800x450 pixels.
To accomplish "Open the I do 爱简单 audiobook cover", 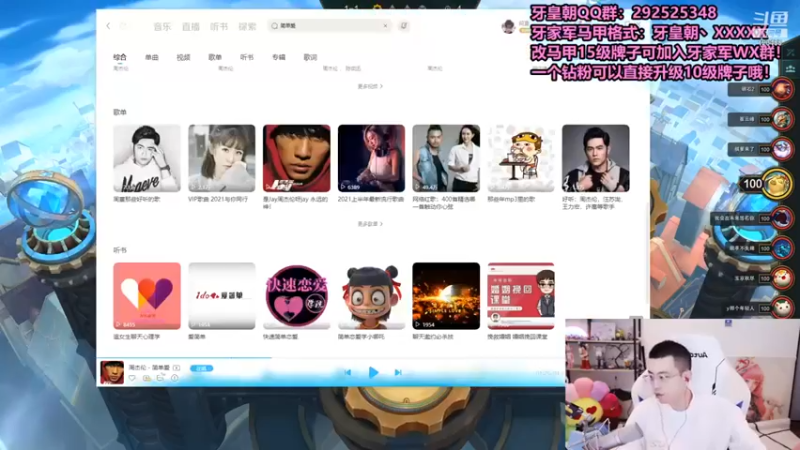I will tap(221, 296).
